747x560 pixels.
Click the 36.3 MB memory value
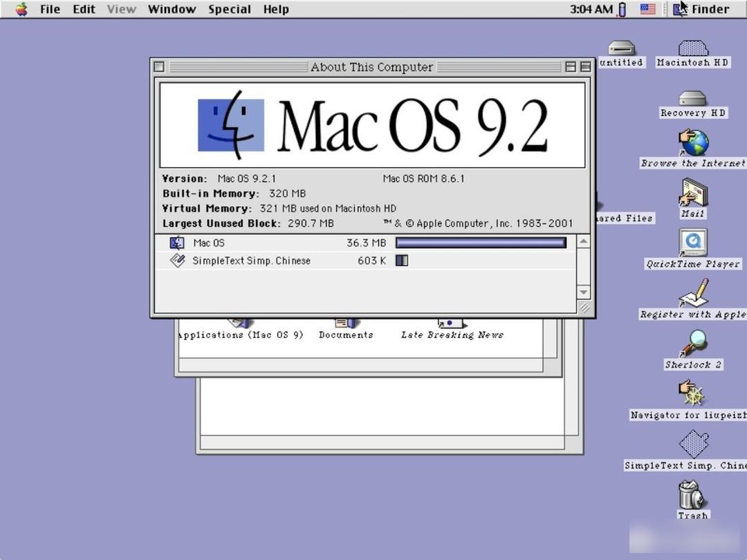point(367,243)
